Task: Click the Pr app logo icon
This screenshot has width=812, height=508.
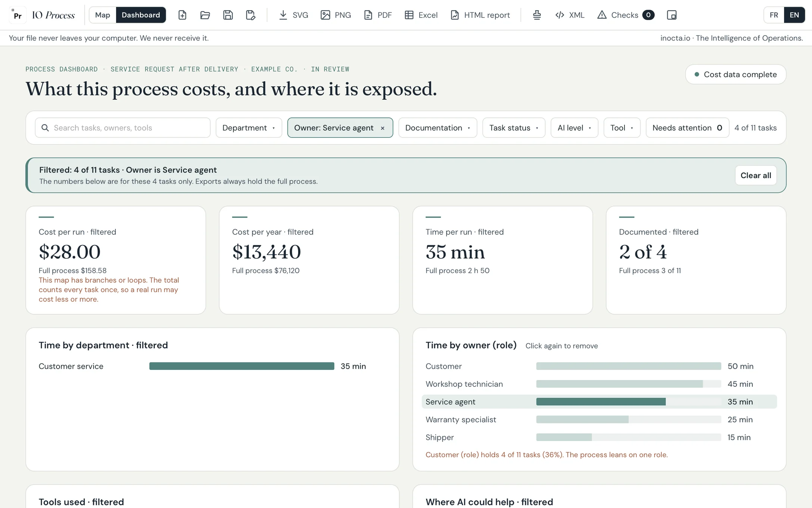Action: [17, 15]
